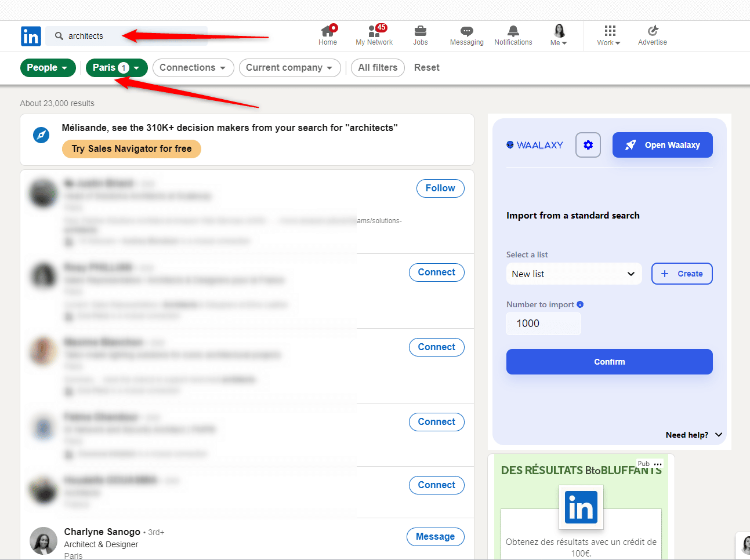Open the Work apps grid icon

[x=610, y=31]
